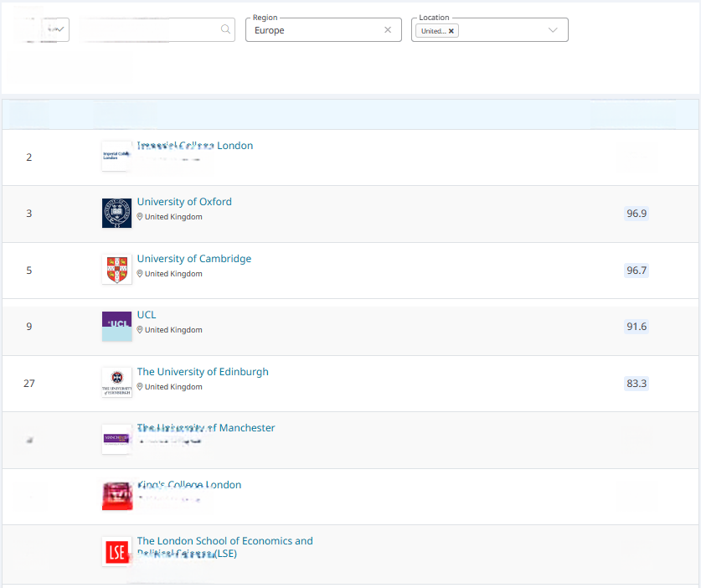
Task: Click the red LSE logo
Action: click(116, 552)
